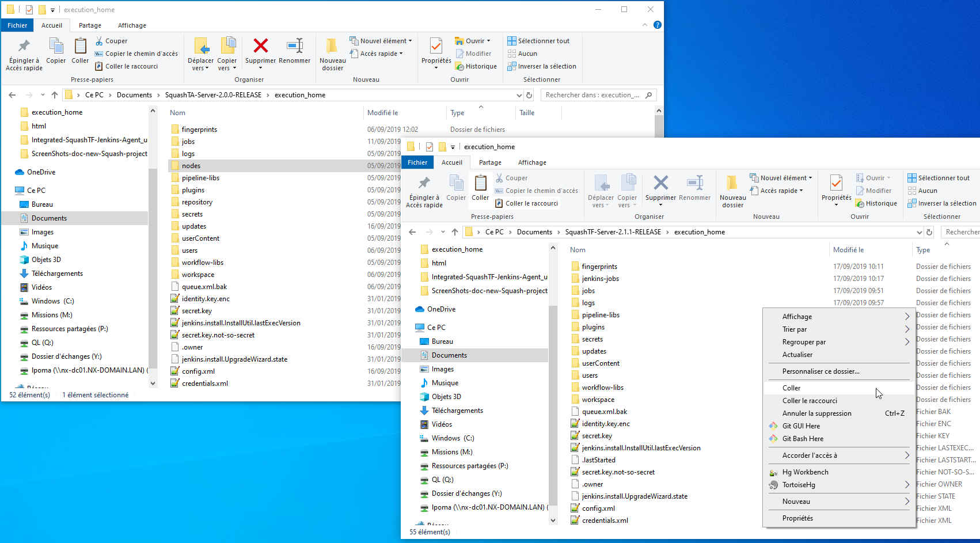Click SquashTF-Server-2.1.1-RELEASE breadcrumb in front window
The width and height of the screenshot is (980, 543).
613,232
